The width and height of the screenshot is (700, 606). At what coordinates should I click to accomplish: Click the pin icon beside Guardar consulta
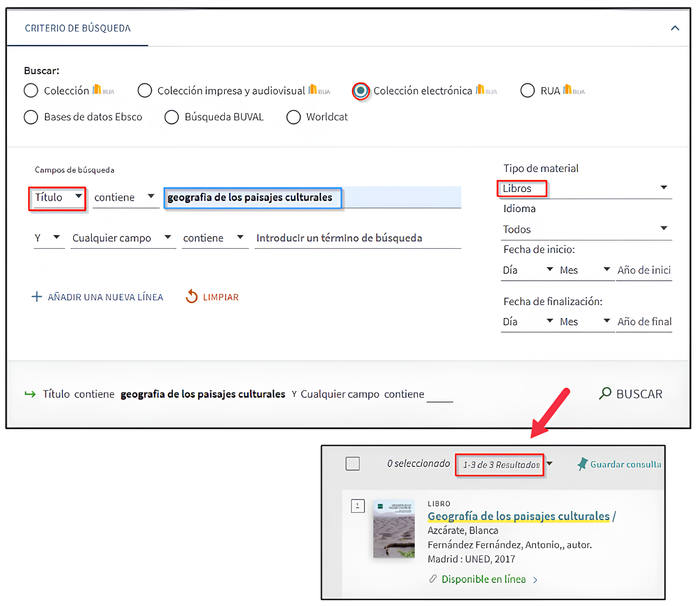click(582, 464)
